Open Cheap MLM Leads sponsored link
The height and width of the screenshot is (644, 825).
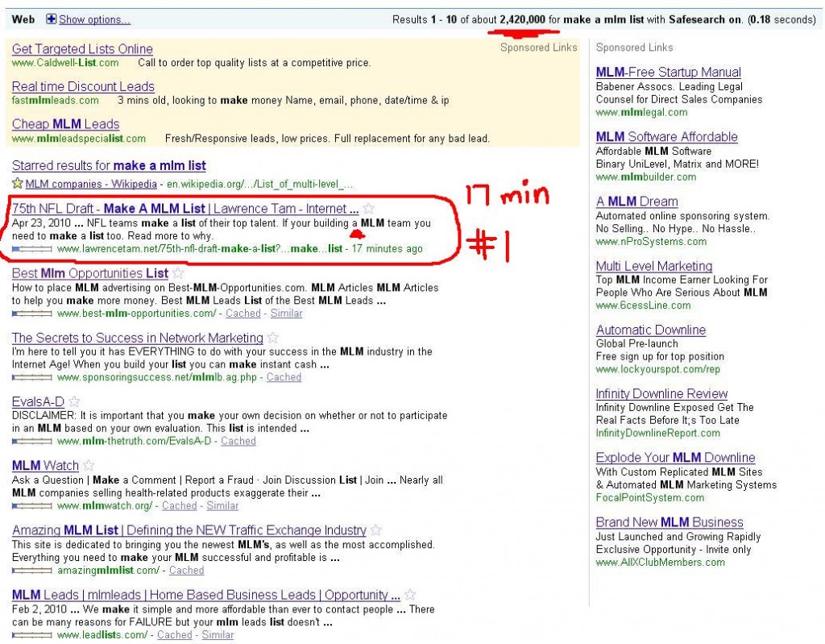click(66, 124)
